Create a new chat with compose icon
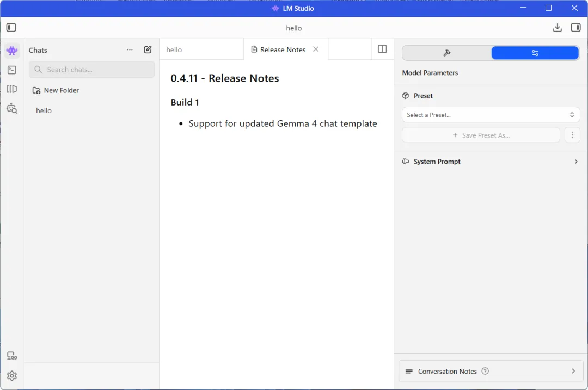Viewport: 588px width, 390px height. tap(148, 49)
